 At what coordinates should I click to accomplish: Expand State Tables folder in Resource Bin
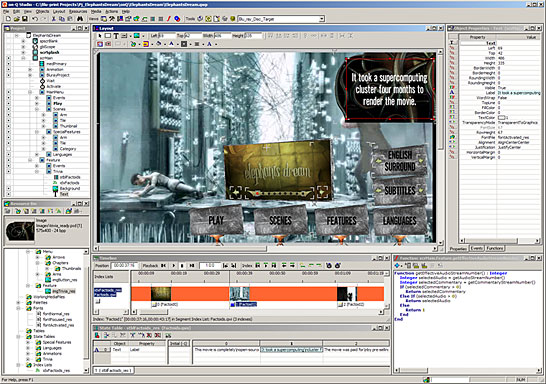18,337
